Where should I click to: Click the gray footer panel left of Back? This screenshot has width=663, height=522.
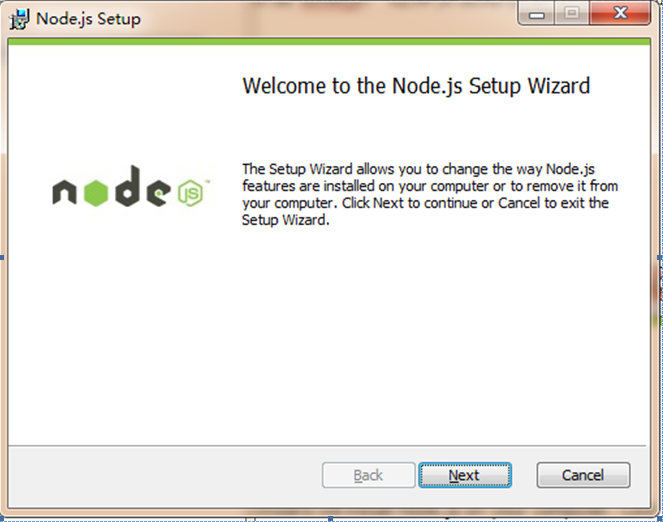165,476
